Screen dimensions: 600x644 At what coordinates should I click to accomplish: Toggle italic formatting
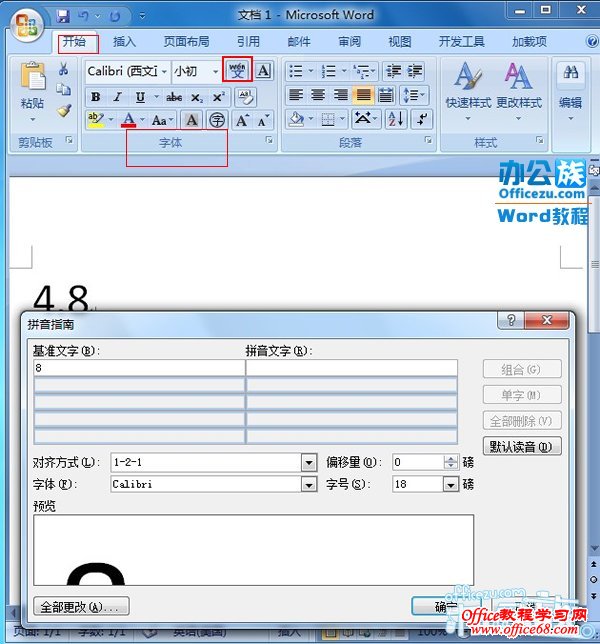pyautogui.click(x=117, y=97)
